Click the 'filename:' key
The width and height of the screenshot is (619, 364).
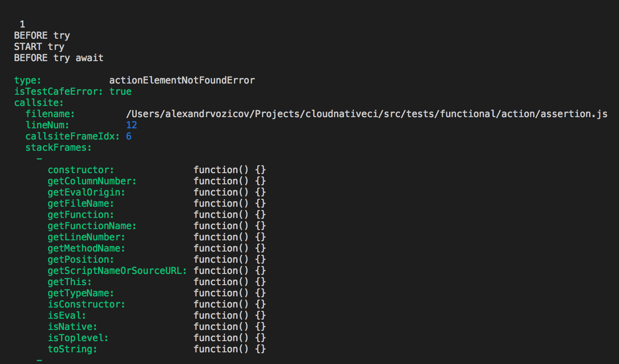[50, 114]
